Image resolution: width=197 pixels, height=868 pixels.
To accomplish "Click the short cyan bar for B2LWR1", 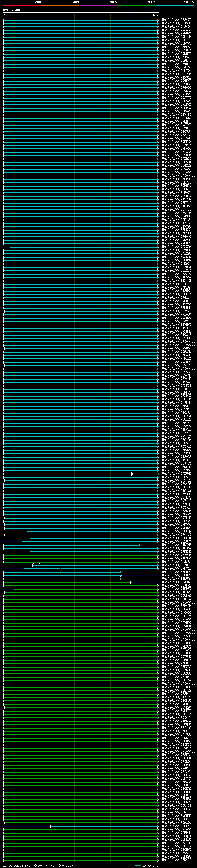I will tap(62, 572).
